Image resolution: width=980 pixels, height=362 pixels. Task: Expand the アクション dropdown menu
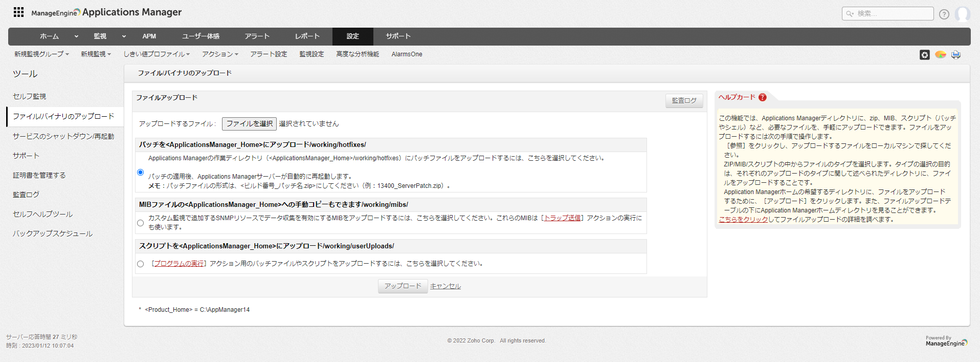coord(220,54)
